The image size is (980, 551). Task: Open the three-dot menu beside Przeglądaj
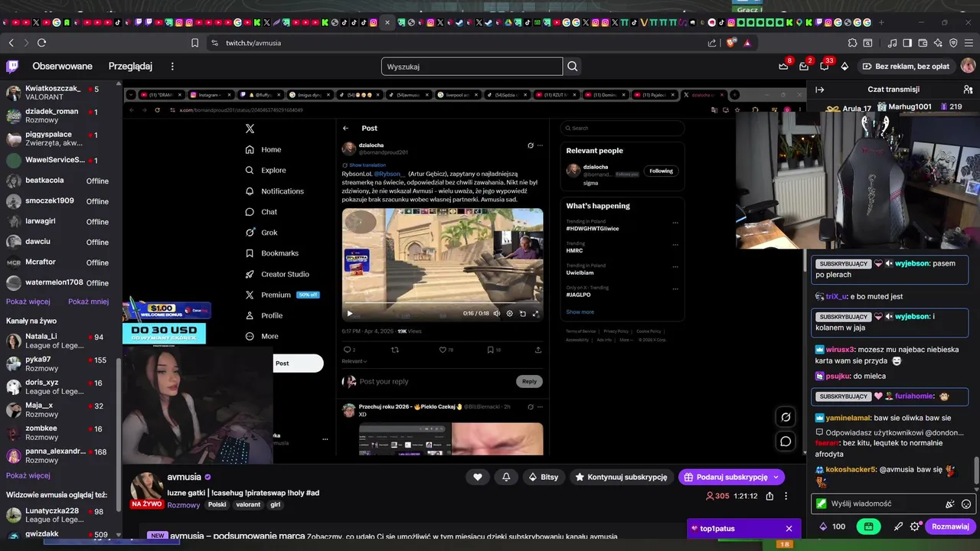[x=172, y=67]
